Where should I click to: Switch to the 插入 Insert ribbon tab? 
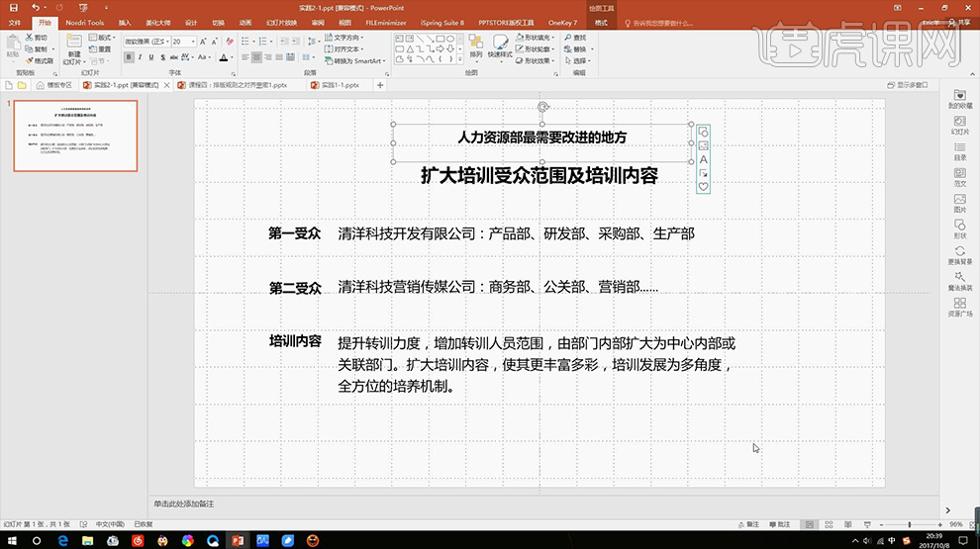(125, 23)
